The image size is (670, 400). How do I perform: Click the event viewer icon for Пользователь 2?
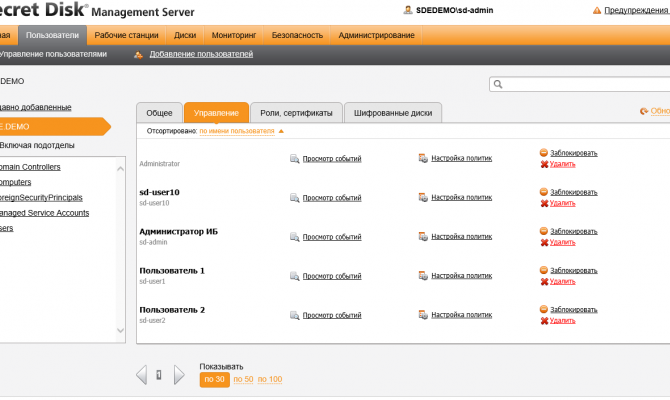coord(294,315)
